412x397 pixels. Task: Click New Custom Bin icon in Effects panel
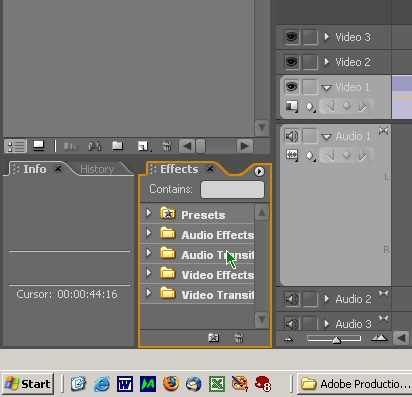213,338
